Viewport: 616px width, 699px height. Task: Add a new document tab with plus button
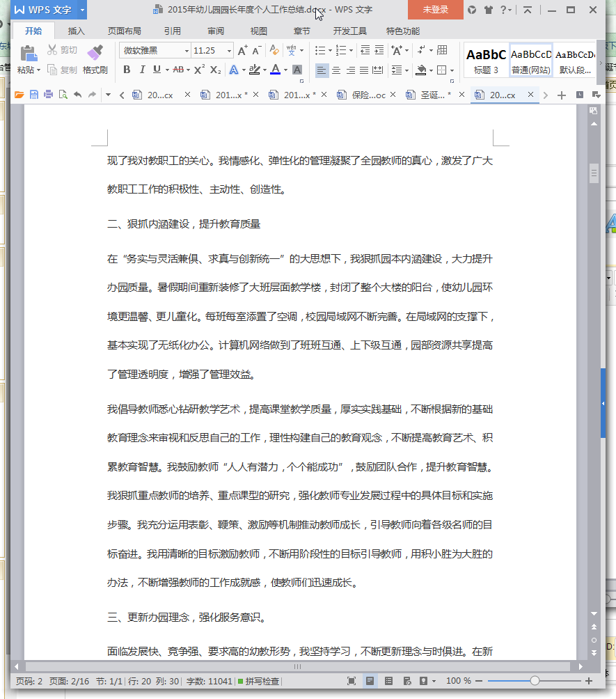pos(562,95)
